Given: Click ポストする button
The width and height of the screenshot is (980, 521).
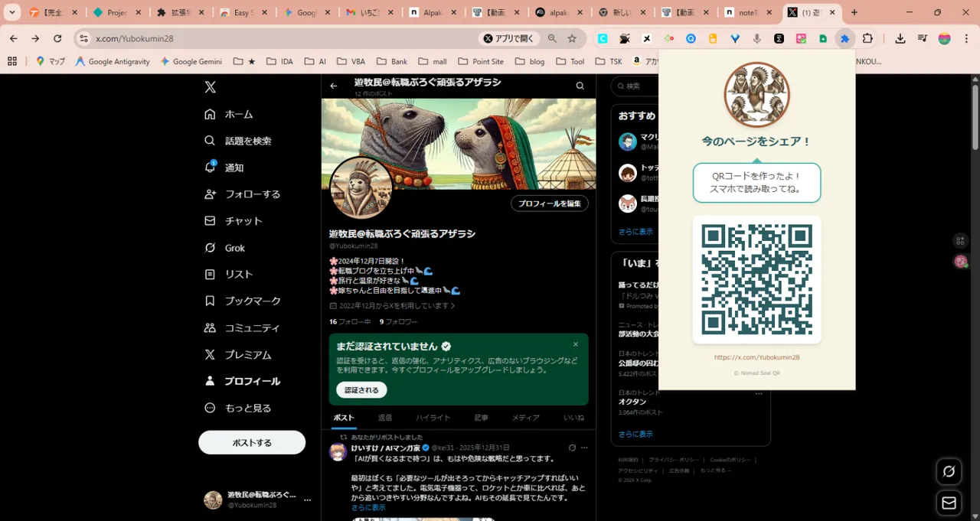Looking at the screenshot, I should (x=252, y=442).
